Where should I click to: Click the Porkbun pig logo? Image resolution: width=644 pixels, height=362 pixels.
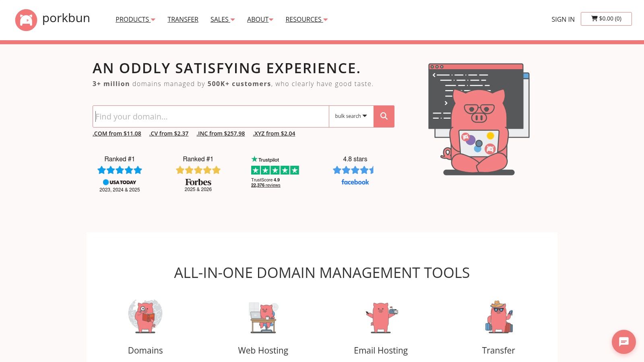(x=26, y=19)
